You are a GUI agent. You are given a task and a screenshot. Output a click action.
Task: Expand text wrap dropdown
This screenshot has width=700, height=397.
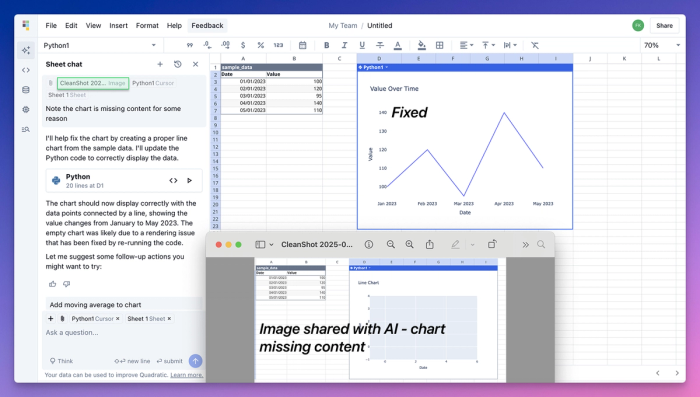(x=510, y=45)
